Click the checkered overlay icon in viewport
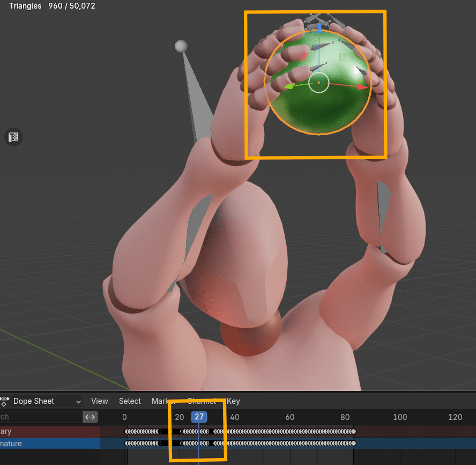This screenshot has width=476, height=465. (x=13, y=137)
